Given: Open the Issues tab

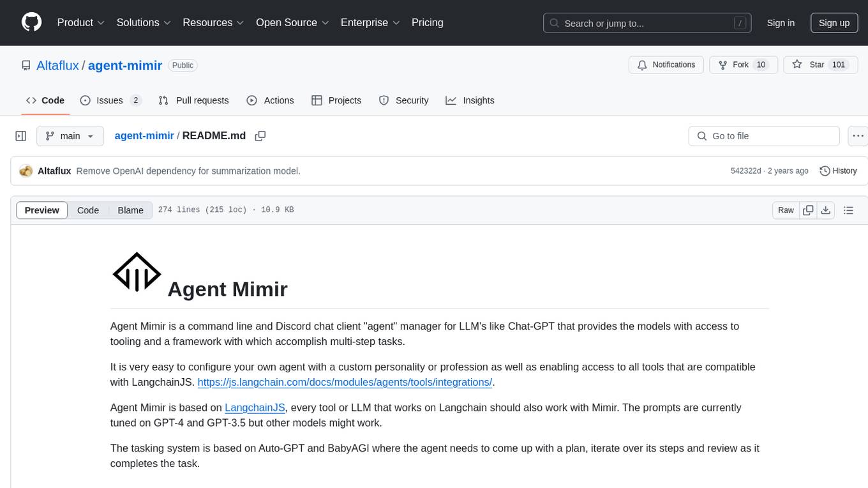Looking at the screenshot, I should coord(110,100).
